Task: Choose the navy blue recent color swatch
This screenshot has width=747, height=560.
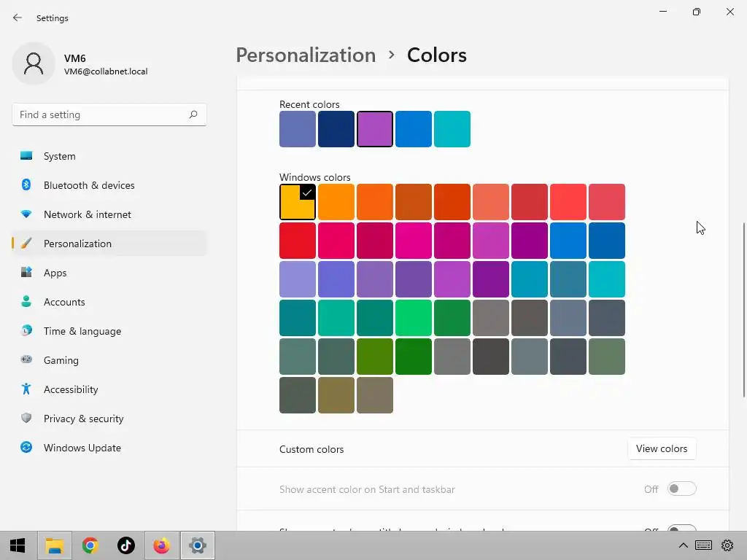Action: [336, 129]
